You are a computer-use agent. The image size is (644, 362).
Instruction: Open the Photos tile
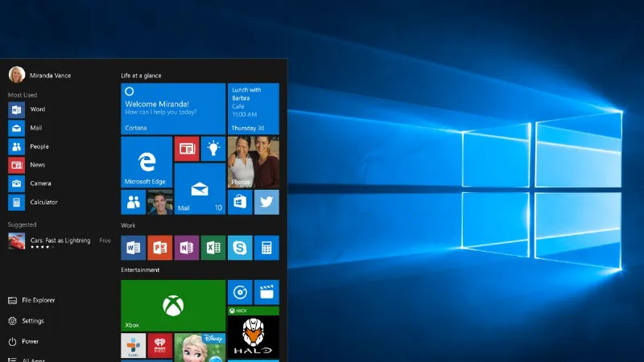point(254,162)
